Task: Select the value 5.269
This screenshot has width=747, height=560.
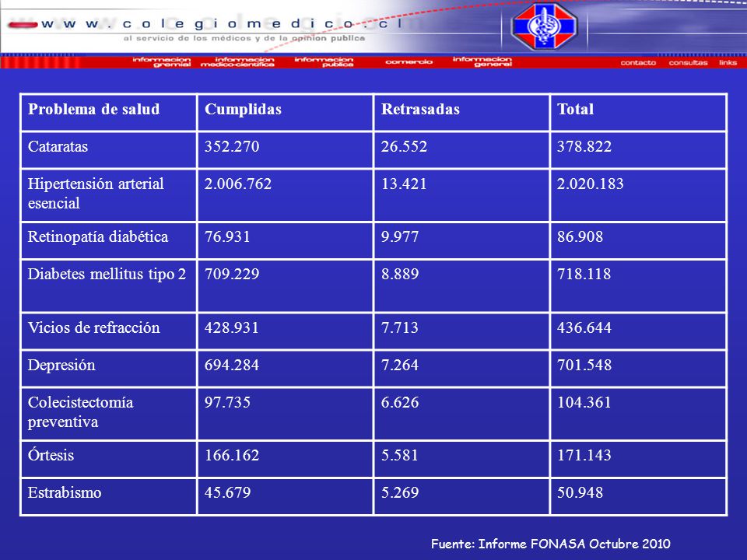Action: (400, 492)
